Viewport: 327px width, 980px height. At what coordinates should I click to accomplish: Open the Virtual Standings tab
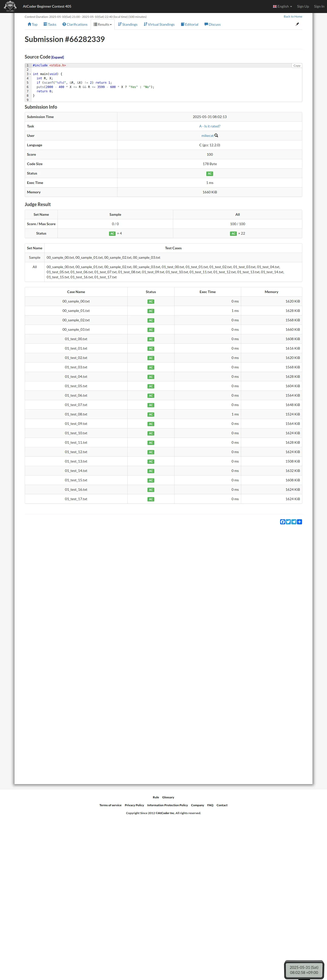coord(159,24)
